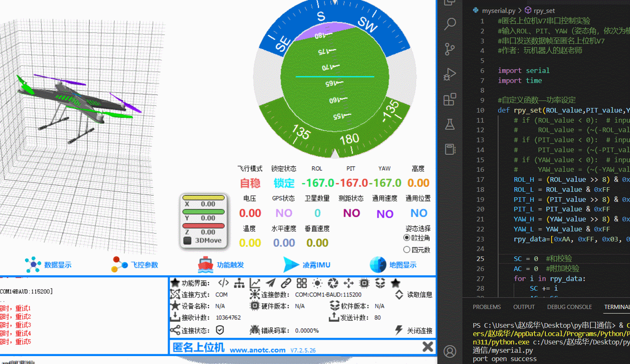
Task: Click the paper plane icon in toolbar
Action: pos(271,283)
